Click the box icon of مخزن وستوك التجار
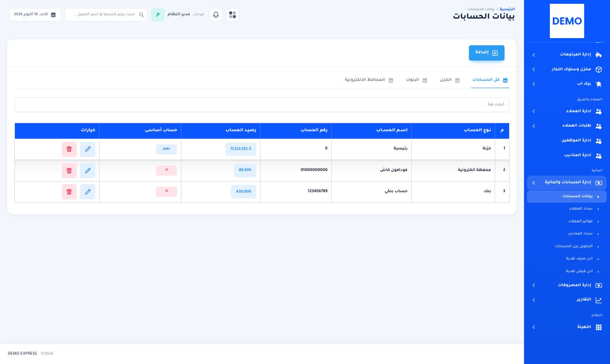The height and width of the screenshot is (364, 610). click(599, 70)
